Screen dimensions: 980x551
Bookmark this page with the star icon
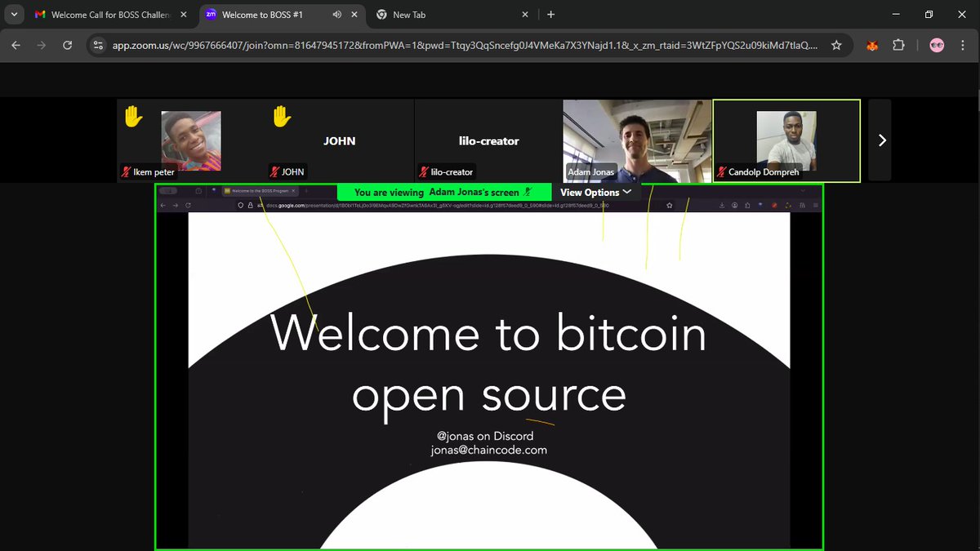(x=836, y=46)
